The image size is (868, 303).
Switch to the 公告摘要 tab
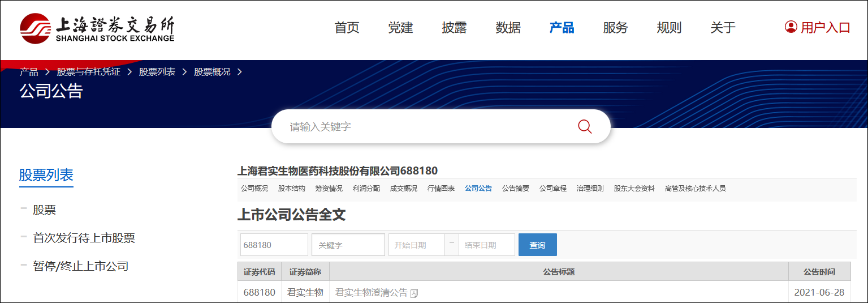pyautogui.click(x=516, y=189)
